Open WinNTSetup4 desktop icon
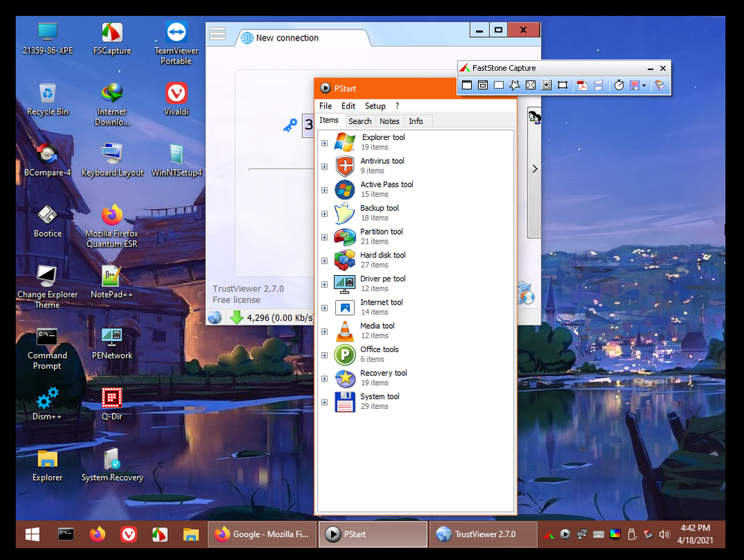Viewport: 744px width, 560px height. point(176,160)
